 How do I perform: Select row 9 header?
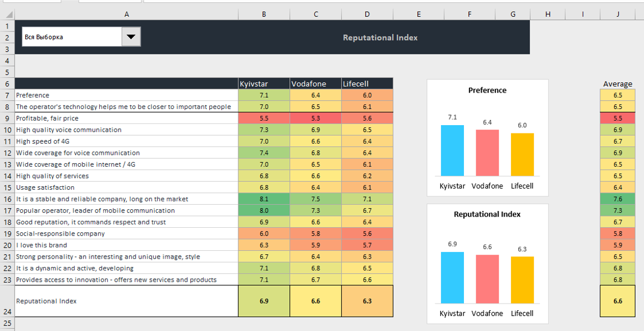(7, 118)
